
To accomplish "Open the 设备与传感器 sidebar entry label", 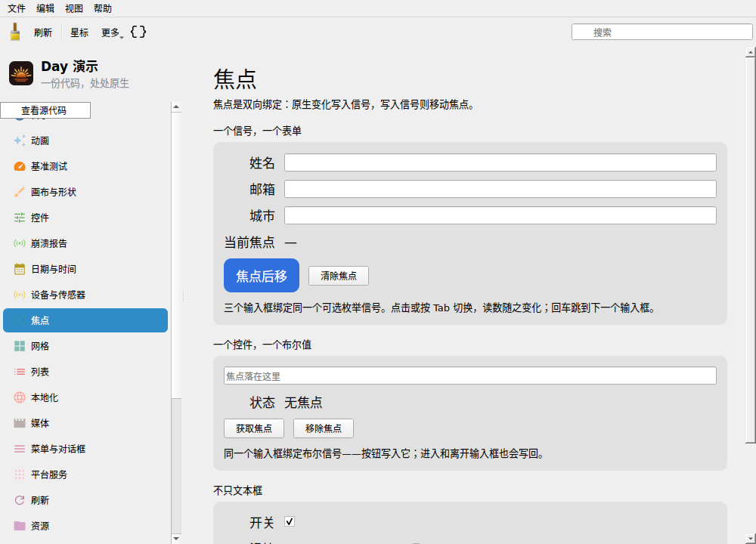I will (58, 295).
